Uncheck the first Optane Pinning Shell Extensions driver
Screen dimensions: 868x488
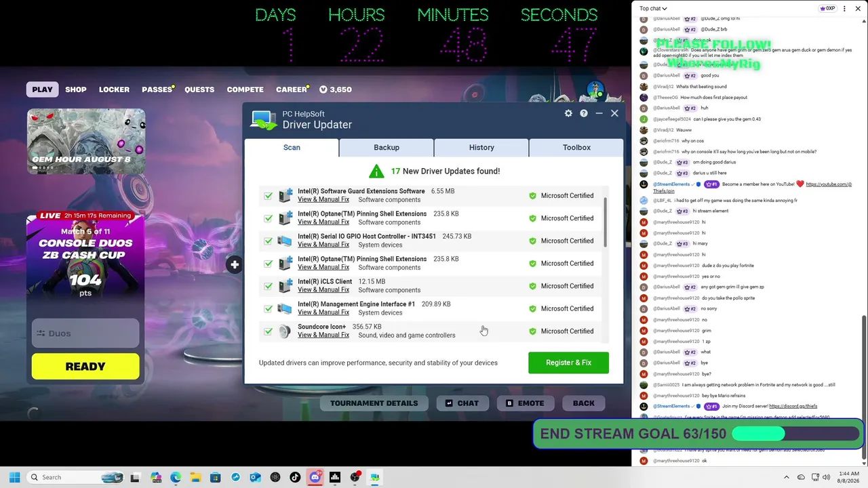coord(269,218)
